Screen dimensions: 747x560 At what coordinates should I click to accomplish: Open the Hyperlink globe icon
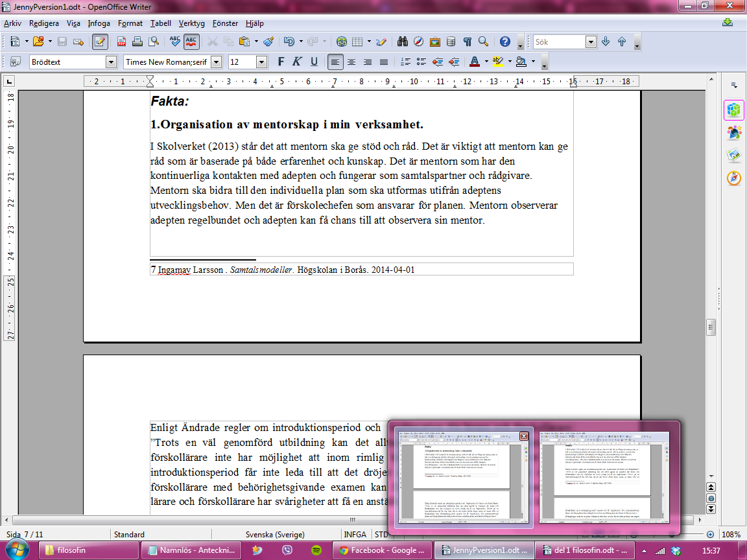[341, 41]
